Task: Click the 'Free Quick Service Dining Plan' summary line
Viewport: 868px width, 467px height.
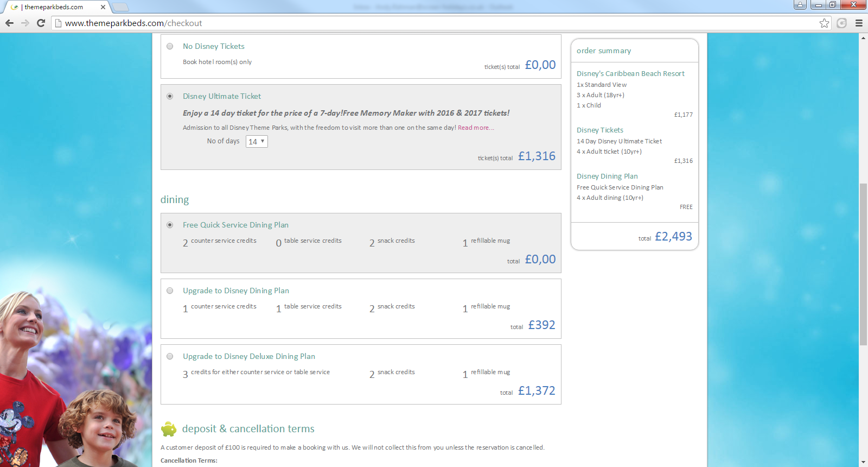Action: coord(620,187)
